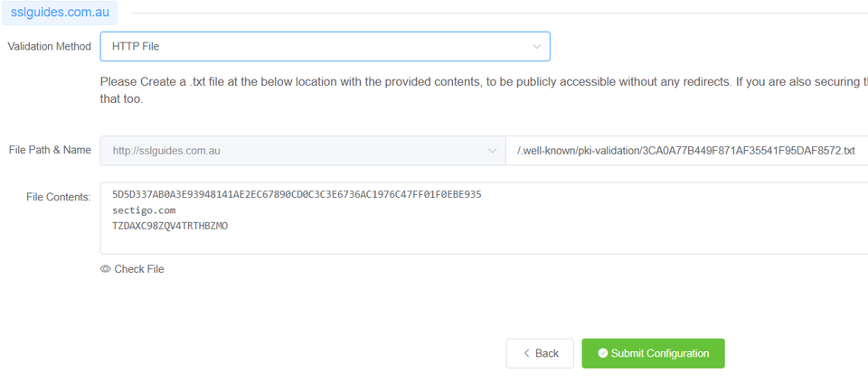
Task: Expand the http://sslguides.com.au protocol chevron
Action: (x=492, y=150)
